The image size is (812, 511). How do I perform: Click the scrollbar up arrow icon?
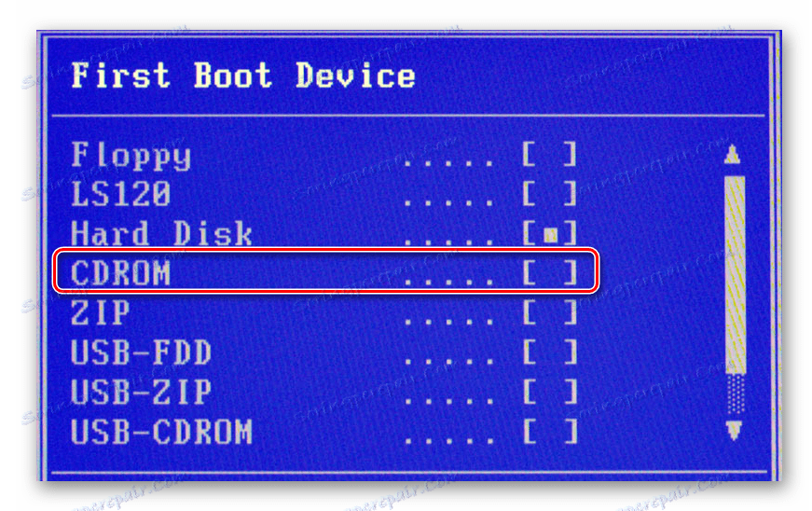pyautogui.click(x=732, y=154)
